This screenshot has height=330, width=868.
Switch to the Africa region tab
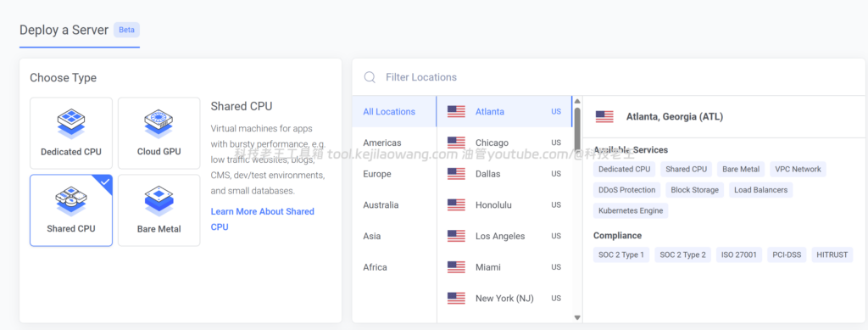click(x=394, y=267)
